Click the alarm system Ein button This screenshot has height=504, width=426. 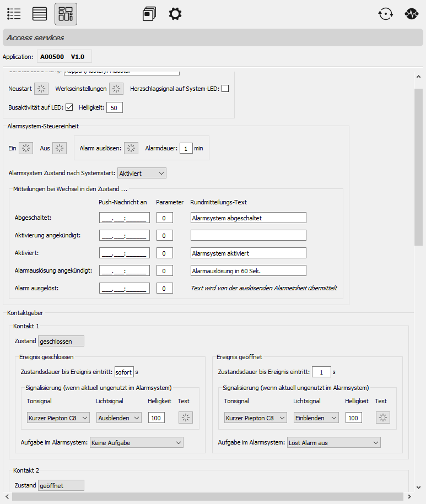tap(26, 148)
